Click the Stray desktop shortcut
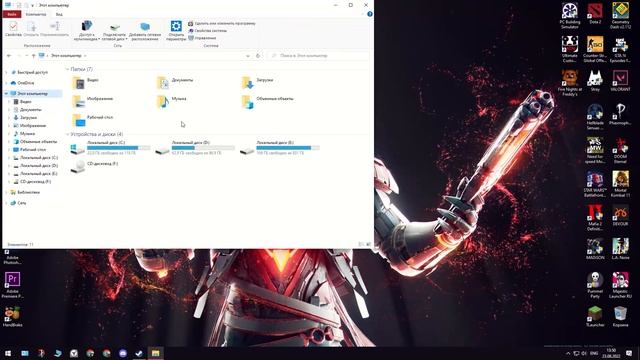 (595, 81)
